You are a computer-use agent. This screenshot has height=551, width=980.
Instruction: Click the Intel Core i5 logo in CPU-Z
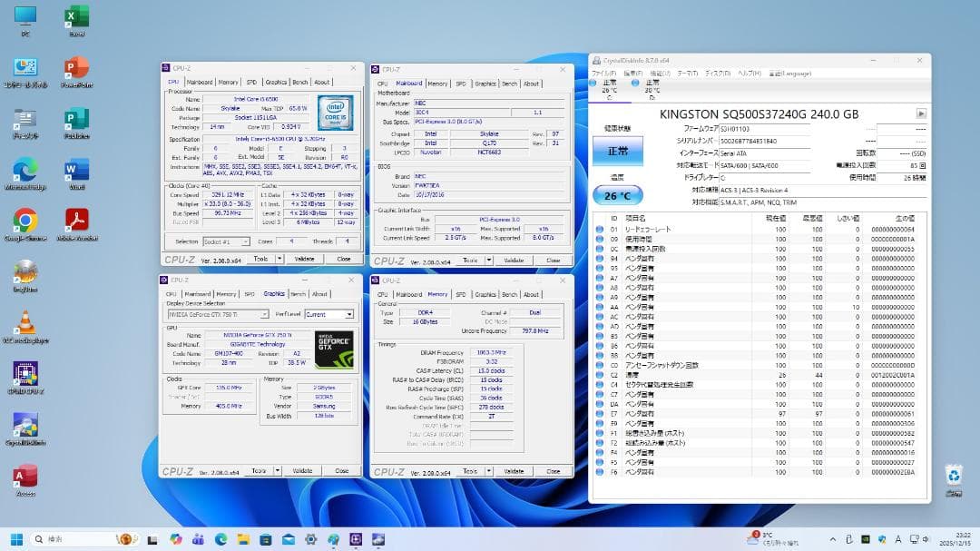coord(335,111)
